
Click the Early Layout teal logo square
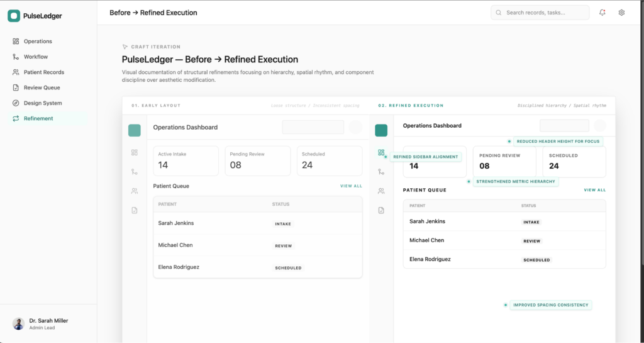[135, 130]
